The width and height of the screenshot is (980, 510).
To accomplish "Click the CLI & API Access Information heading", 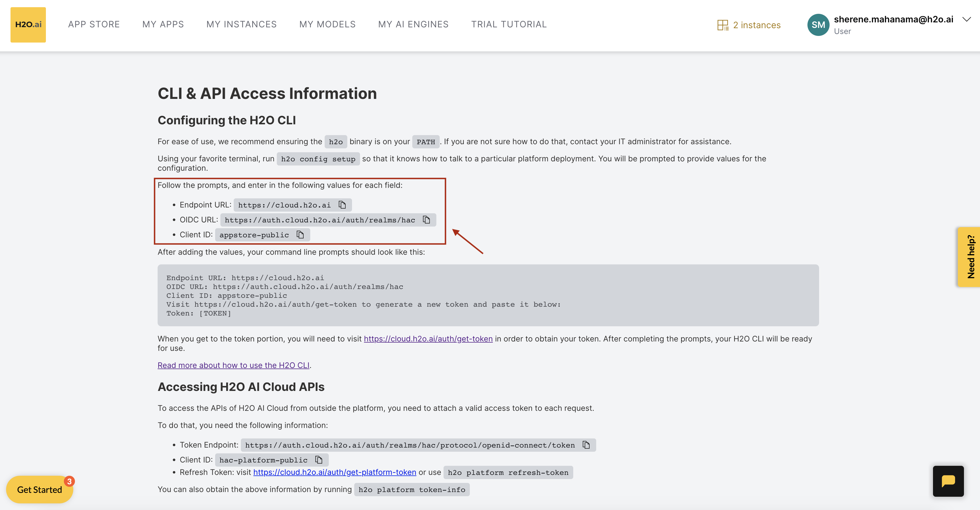I will tap(267, 93).
